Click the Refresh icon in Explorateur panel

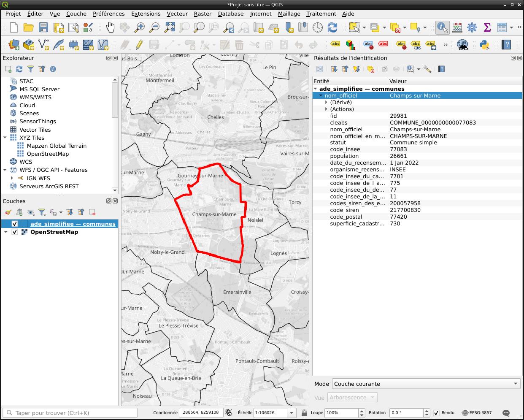point(19,69)
